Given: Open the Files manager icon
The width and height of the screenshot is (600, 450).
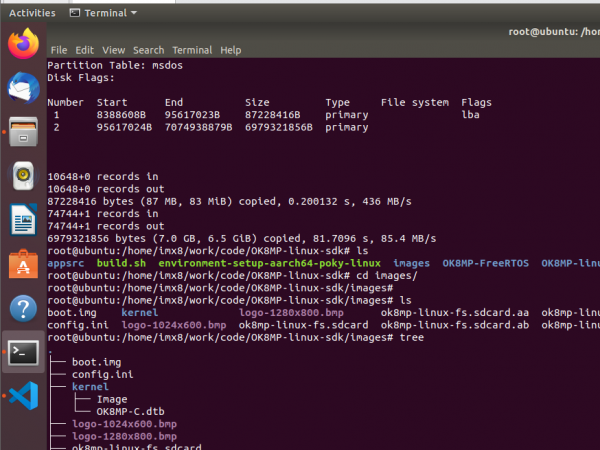Looking at the screenshot, I should [x=23, y=131].
